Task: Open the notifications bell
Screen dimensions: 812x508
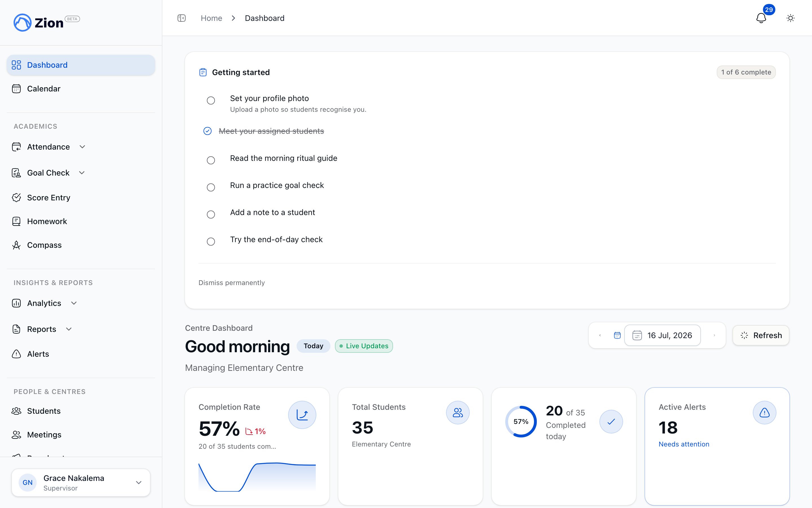Action: click(761, 18)
